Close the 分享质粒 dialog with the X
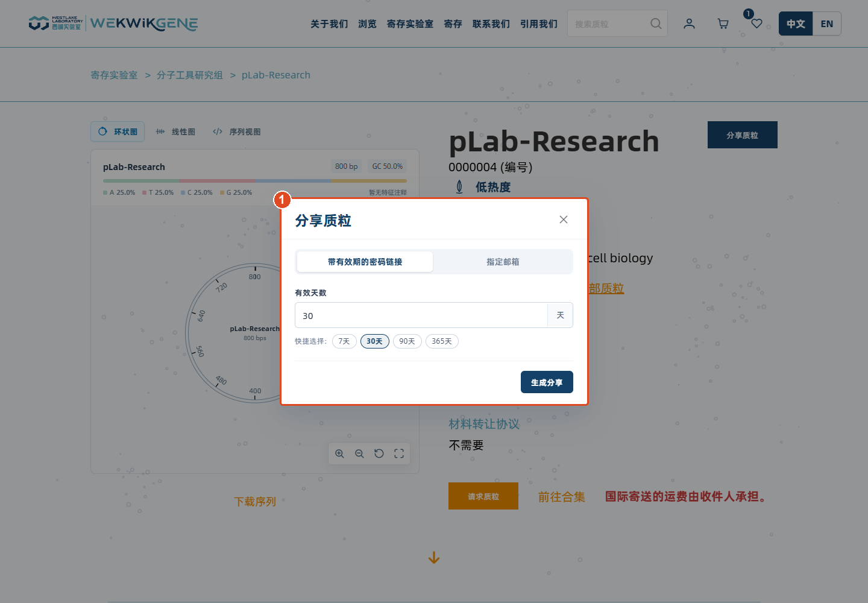This screenshot has height=603, width=868. [x=563, y=219]
